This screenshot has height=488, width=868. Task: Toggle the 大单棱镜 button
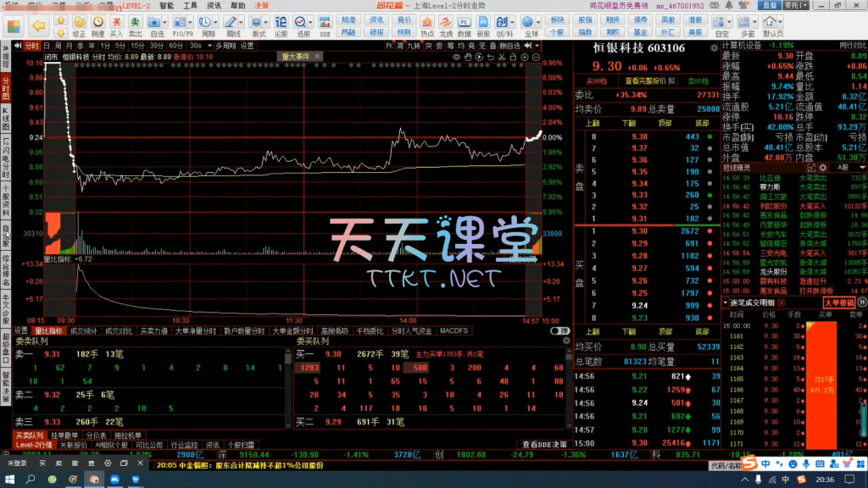[x=838, y=302]
